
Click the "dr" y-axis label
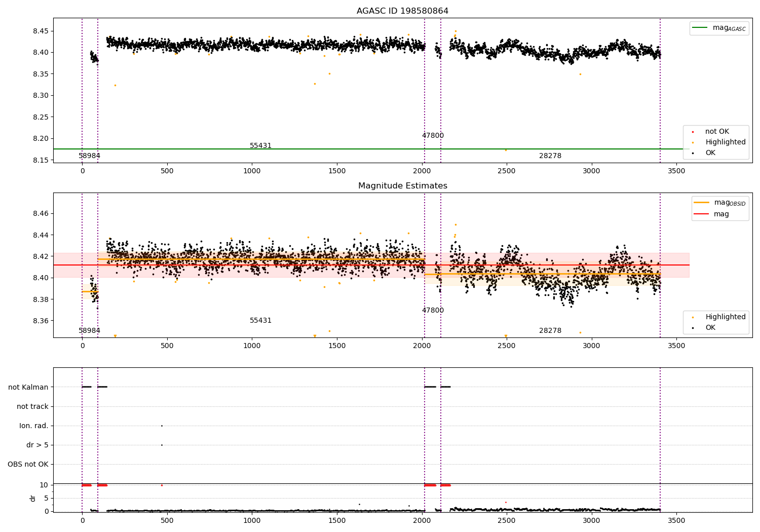tap(33, 498)
